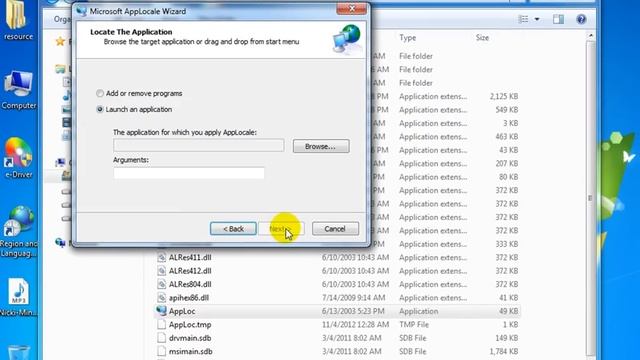The width and height of the screenshot is (640, 360).
Task: Click the AppLoc application icon
Action: [161, 311]
